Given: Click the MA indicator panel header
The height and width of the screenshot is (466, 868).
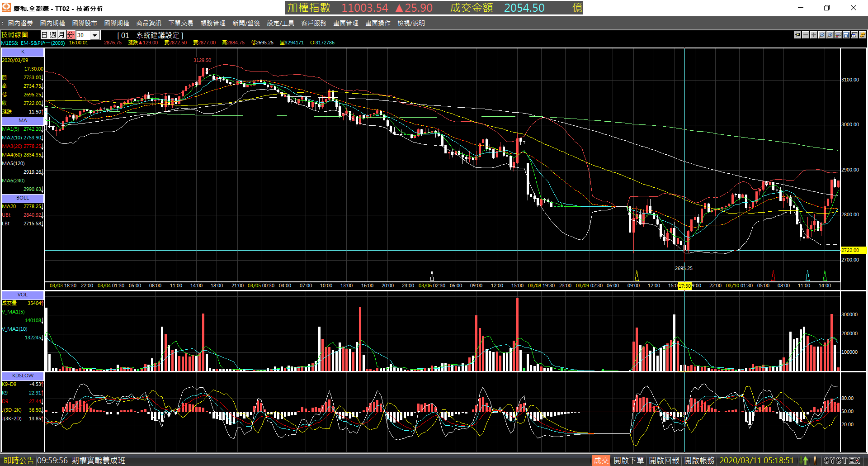Looking at the screenshot, I should (x=23, y=121).
